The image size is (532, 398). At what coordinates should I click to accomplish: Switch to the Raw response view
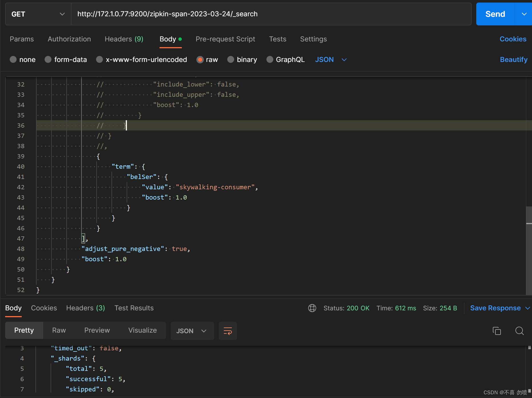(59, 330)
